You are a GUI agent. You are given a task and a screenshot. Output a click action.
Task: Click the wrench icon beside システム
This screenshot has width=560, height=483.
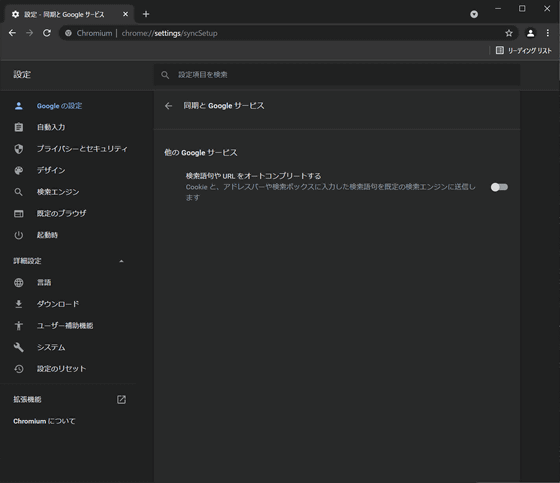[x=19, y=347]
